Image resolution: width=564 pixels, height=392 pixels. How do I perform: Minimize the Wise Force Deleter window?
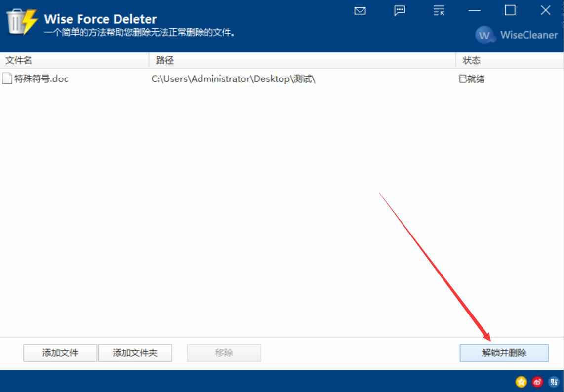475,10
